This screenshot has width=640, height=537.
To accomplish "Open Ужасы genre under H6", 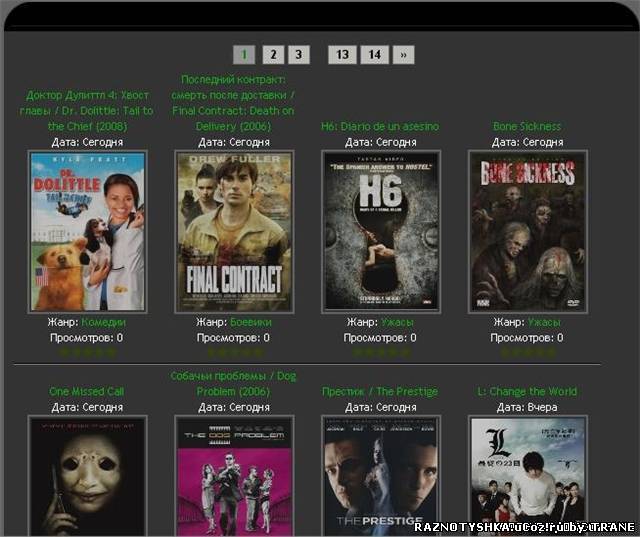I will coord(397,322).
